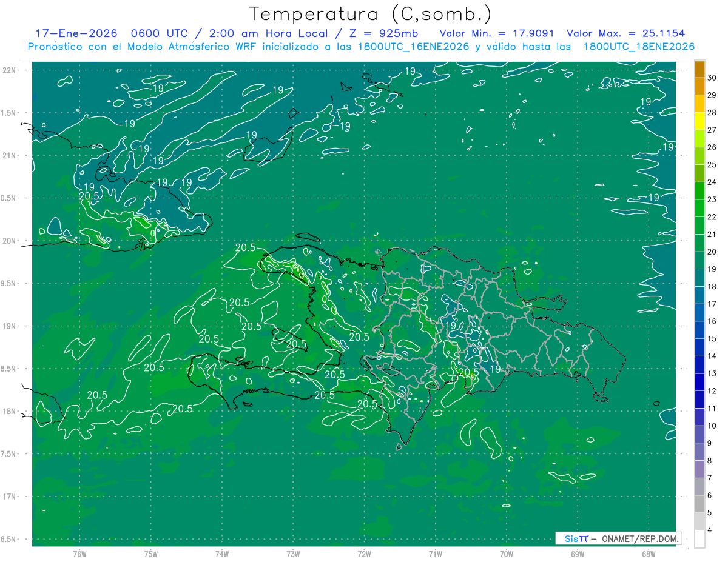Click the purple swatch between 8 and 9

699,452
